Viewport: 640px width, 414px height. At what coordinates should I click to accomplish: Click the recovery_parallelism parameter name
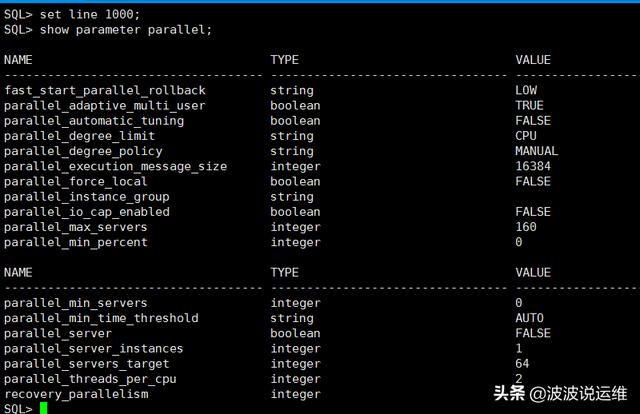(76, 394)
